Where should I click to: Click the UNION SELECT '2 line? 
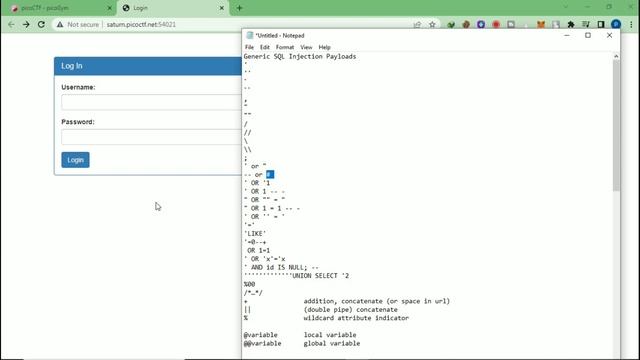pyautogui.click(x=297, y=276)
